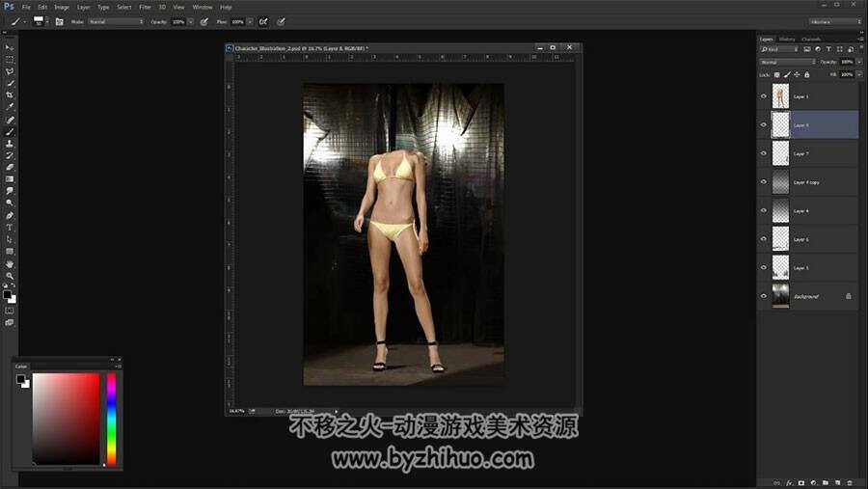The height and width of the screenshot is (489, 868).
Task: Click the lock all icon in Layers panel
Action: 807,74
